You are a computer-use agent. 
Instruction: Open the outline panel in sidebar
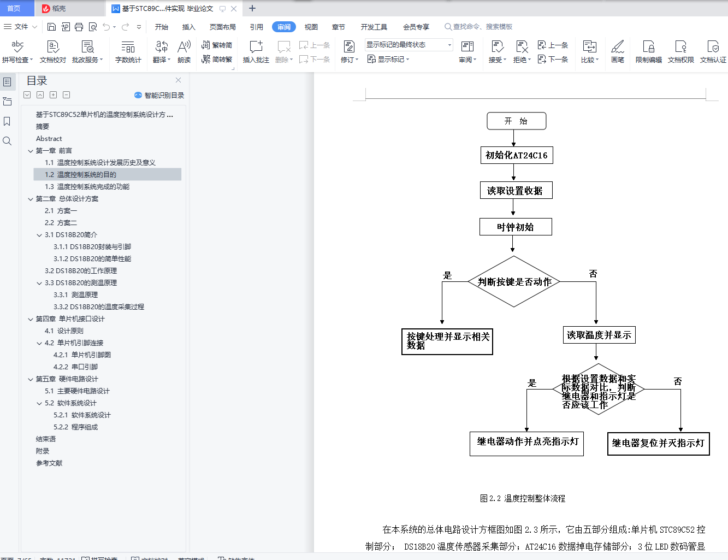[x=7, y=82]
